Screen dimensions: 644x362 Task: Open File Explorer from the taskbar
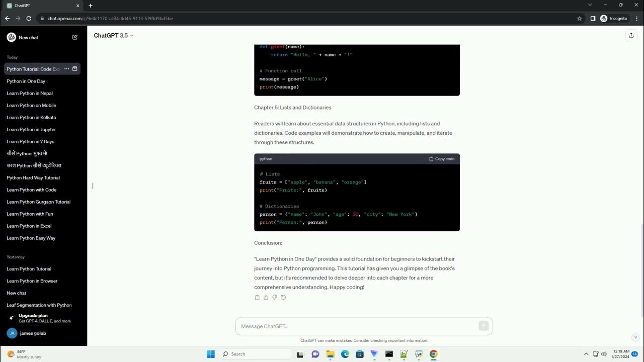[x=330, y=354]
